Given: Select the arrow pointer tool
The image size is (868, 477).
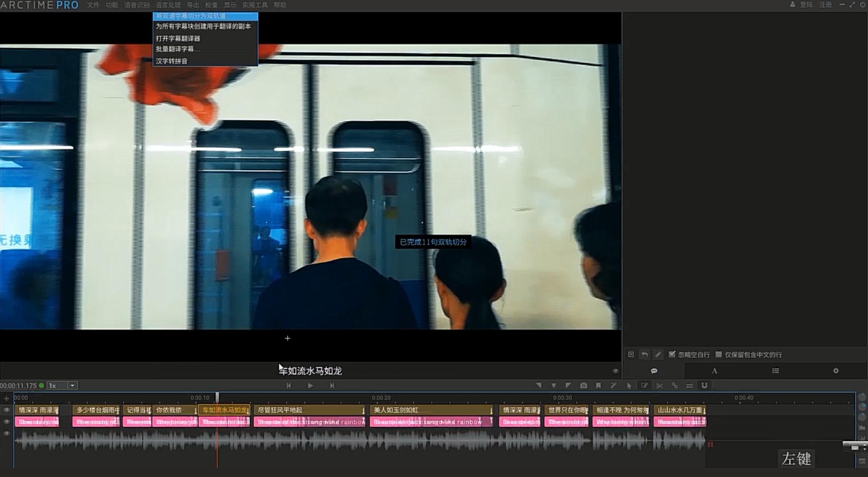Looking at the screenshot, I should 629,385.
